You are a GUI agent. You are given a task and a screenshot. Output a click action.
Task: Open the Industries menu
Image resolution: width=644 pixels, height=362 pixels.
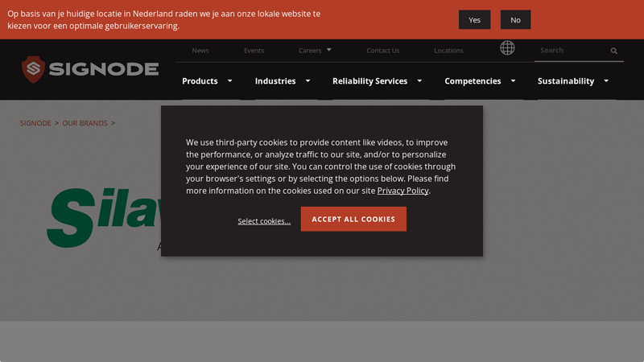coord(275,81)
